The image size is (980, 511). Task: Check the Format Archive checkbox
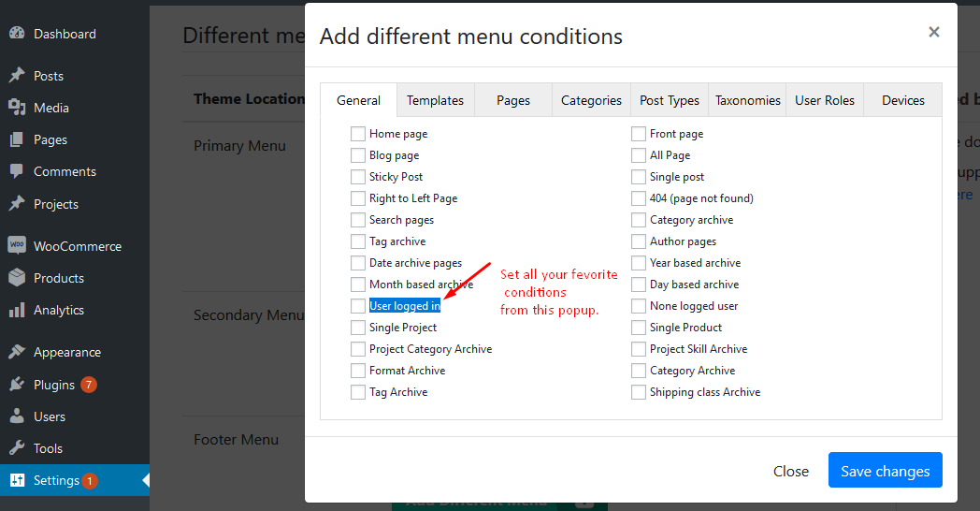(358, 371)
